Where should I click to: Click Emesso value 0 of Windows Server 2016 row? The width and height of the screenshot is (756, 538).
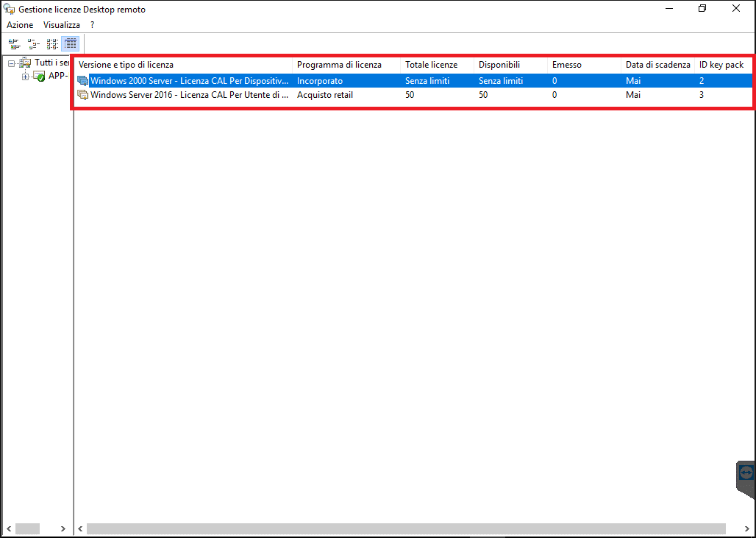[554, 95]
